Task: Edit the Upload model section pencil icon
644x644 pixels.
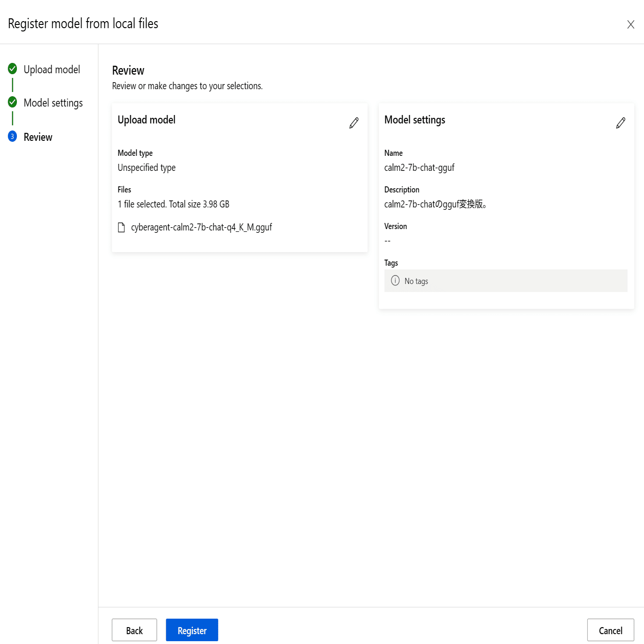Action: click(354, 123)
